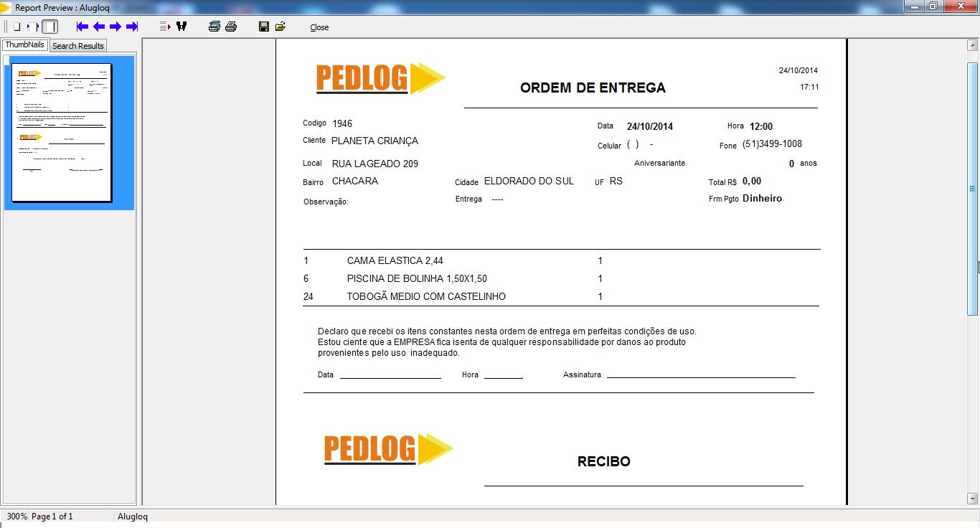Viewport: 980px width, 528px height.
Task: Click the vertical scrollbar thumb
Action: [973, 188]
